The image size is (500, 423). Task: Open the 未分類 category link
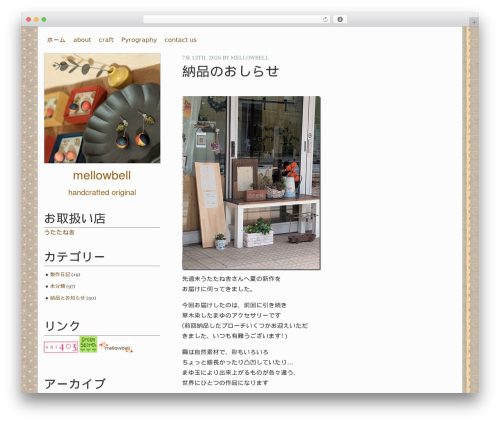click(x=58, y=286)
